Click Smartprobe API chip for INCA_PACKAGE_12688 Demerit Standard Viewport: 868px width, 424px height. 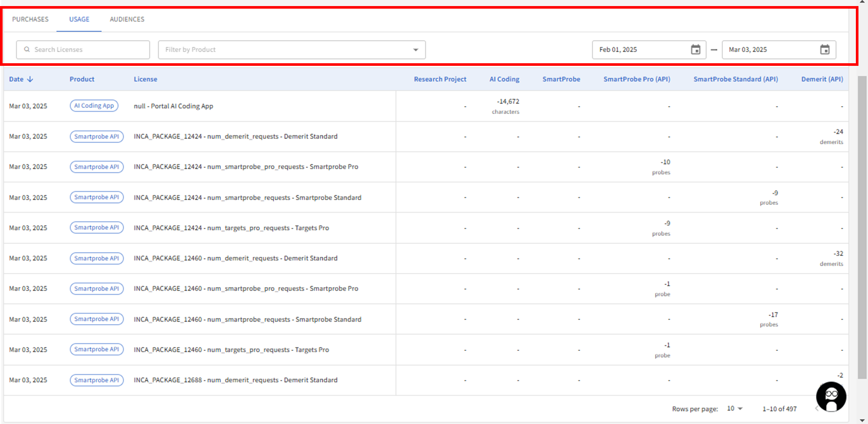[x=97, y=380]
